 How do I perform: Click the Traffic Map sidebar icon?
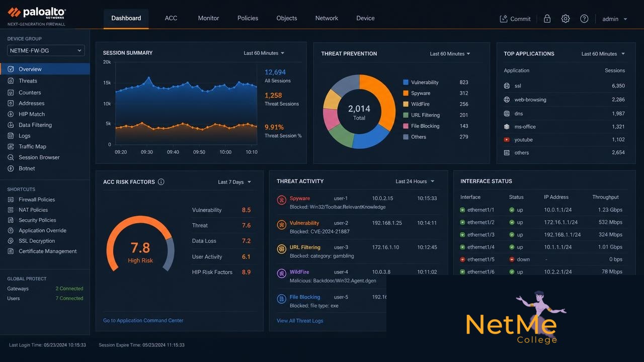pos(11,147)
